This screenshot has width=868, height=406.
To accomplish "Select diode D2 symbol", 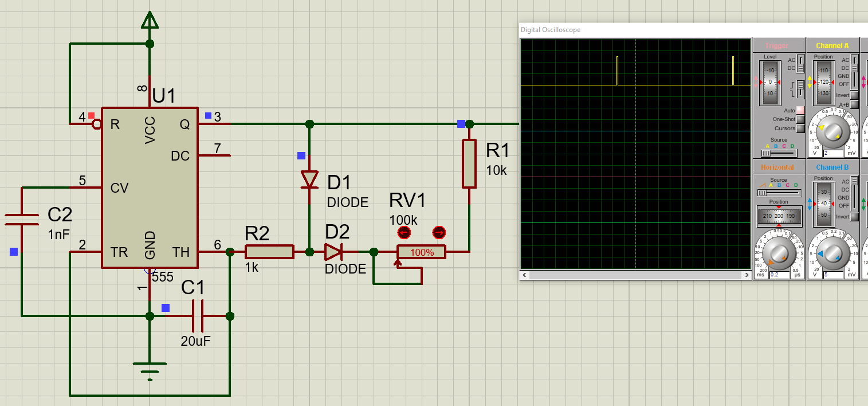I will tap(333, 252).
